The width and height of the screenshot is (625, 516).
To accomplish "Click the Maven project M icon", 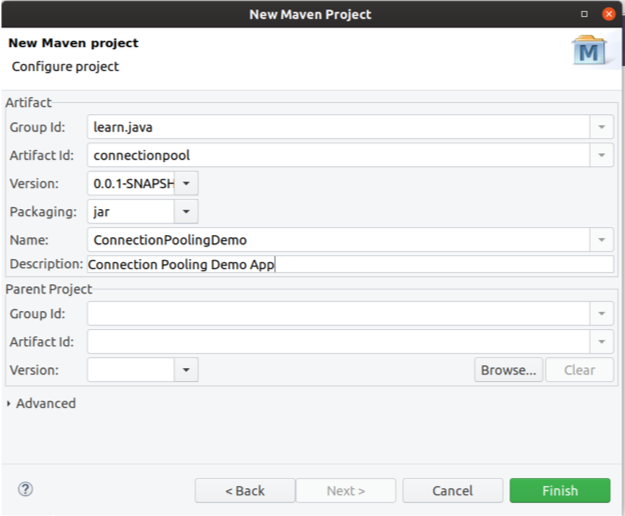I will click(590, 51).
